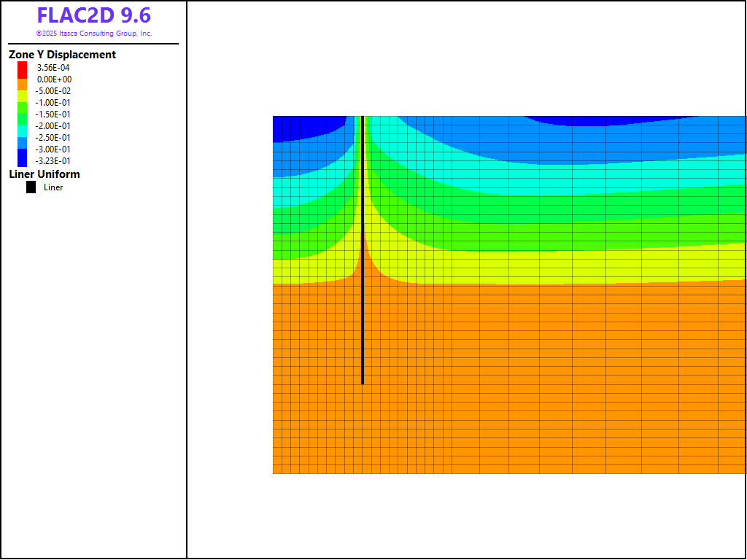Click the large orange zone in the model
This screenshot has width=747, height=560.
511,379
